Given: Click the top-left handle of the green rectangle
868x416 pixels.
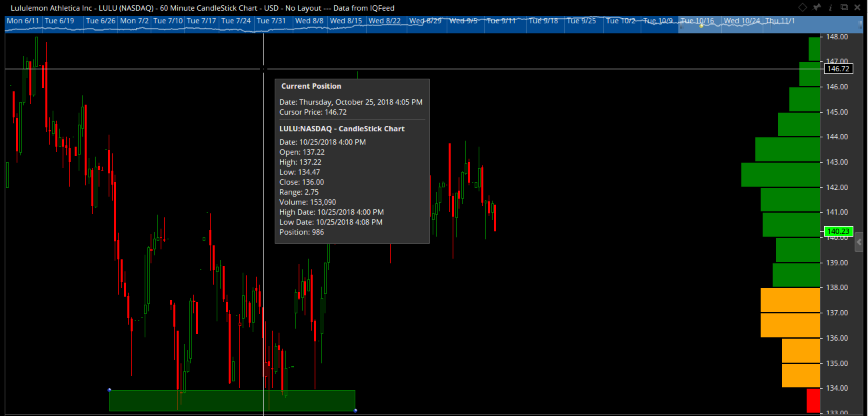Looking at the screenshot, I should 109,390.
